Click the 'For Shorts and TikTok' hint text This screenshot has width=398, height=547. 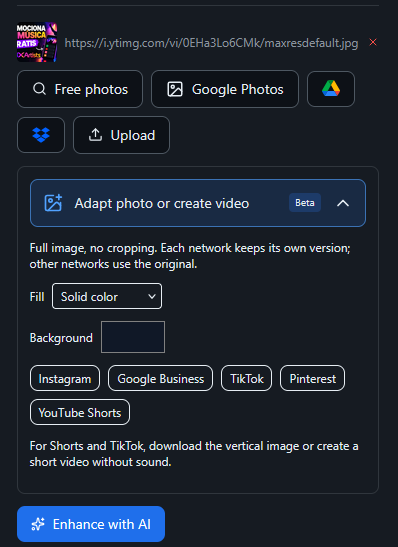point(194,454)
